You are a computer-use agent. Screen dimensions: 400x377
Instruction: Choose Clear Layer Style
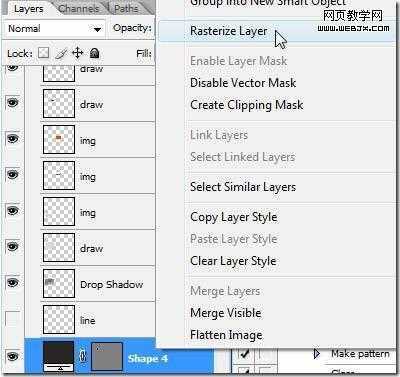233,261
